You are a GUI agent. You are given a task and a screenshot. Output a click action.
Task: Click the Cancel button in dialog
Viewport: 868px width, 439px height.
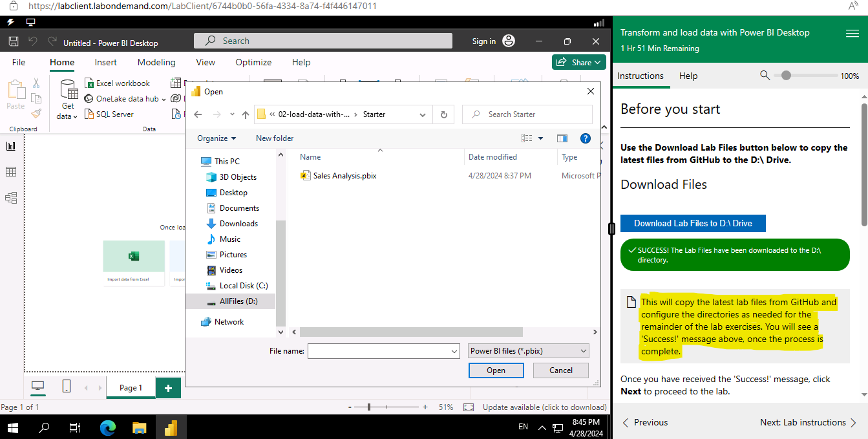[561, 370]
